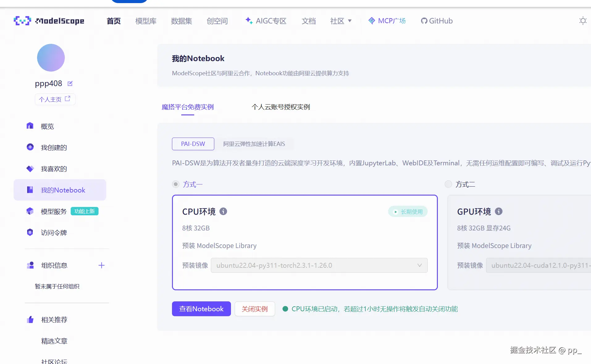This screenshot has width=591, height=364.
Task: Click the ModelScope logo
Action: point(49,21)
